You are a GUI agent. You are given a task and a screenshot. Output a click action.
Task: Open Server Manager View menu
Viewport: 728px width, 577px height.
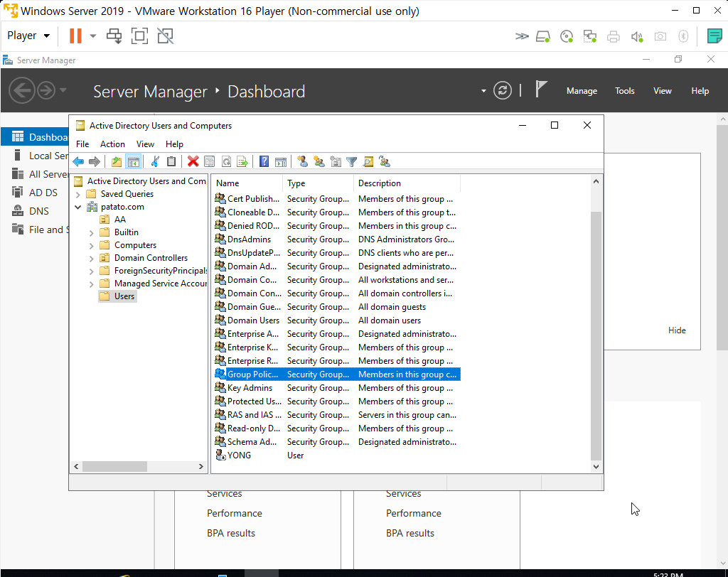[x=663, y=91]
